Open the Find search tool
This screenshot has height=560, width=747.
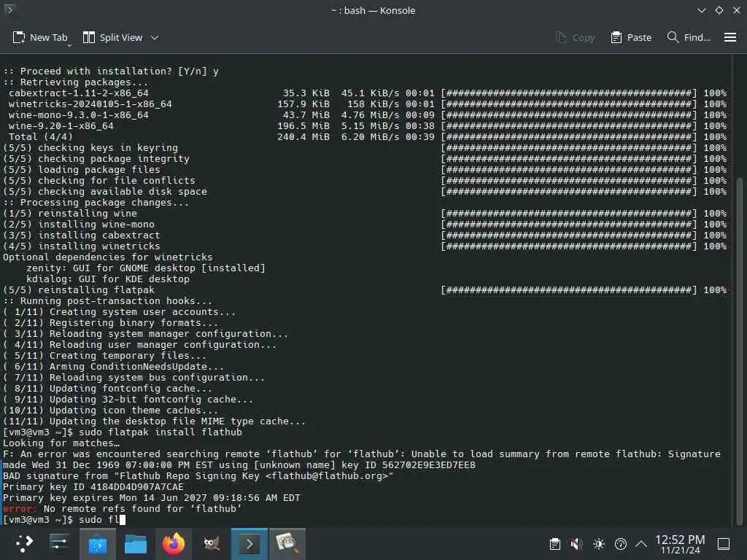689,38
